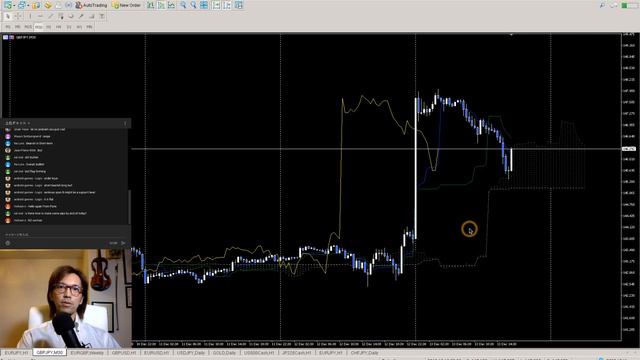
Task: Open the Profiles icon
Action: [21, 5]
